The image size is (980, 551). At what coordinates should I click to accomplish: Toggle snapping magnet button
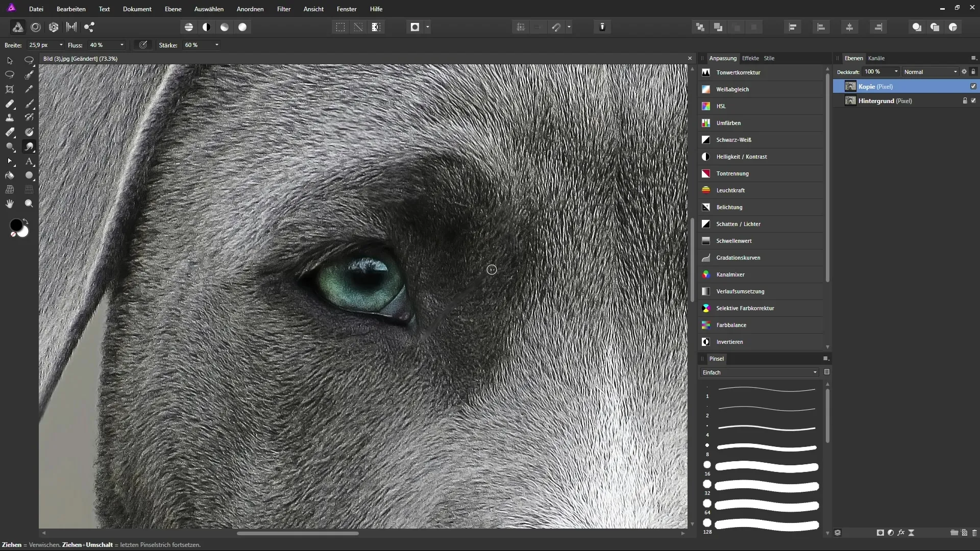tap(556, 27)
